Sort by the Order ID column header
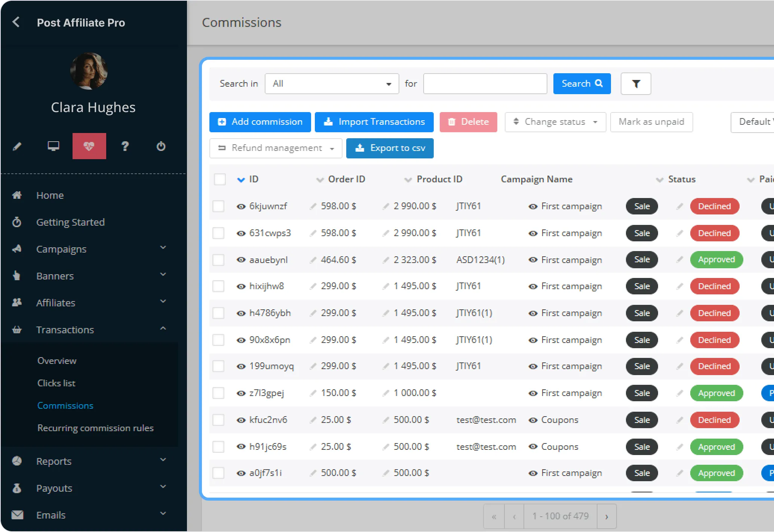The width and height of the screenshot is (774, 532). (x=346, y=179)
